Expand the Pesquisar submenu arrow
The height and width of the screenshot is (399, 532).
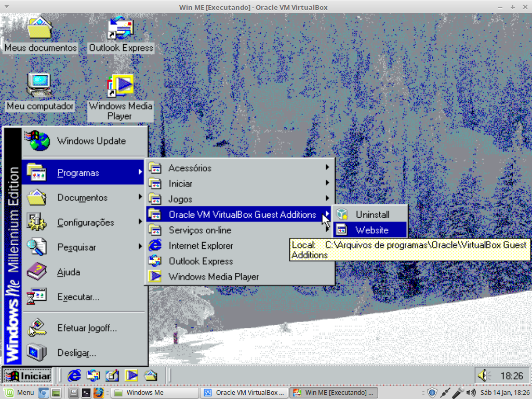[140, 246]
